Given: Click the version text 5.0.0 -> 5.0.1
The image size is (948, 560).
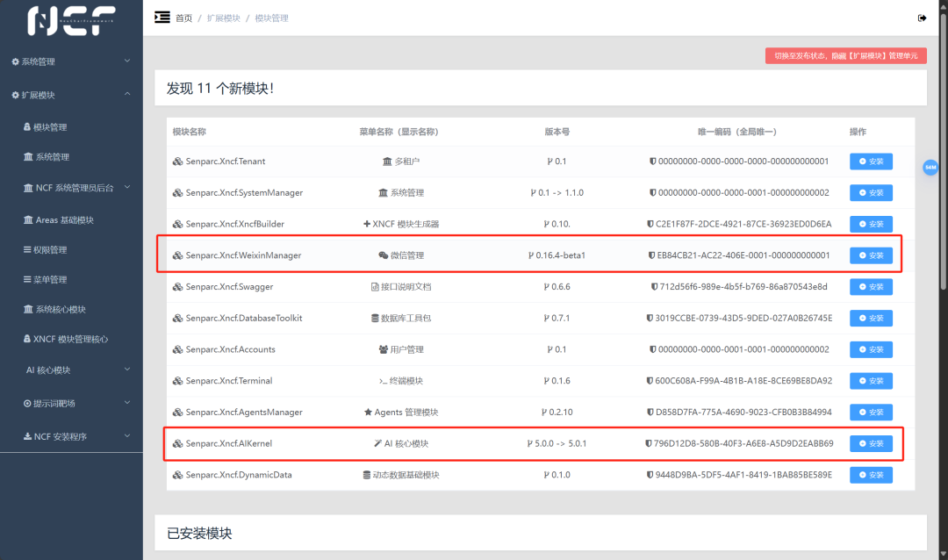Looking at the screenshot, I should (x=560, y=444).
